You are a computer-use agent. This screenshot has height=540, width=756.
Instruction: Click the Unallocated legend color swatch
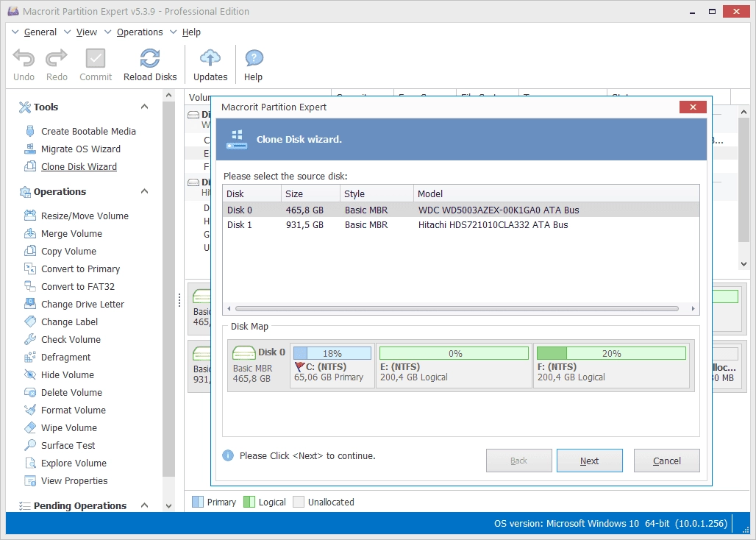coord(299,502)
